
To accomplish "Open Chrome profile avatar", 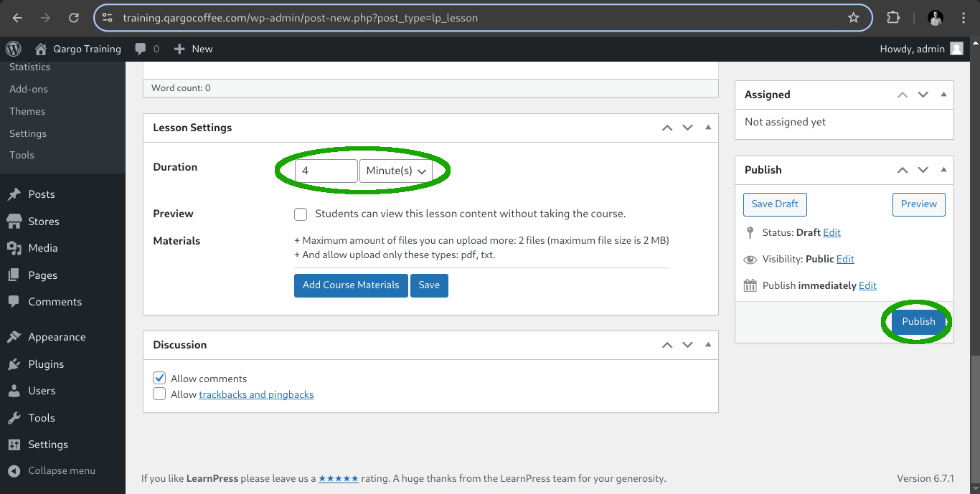I will 935,18.
